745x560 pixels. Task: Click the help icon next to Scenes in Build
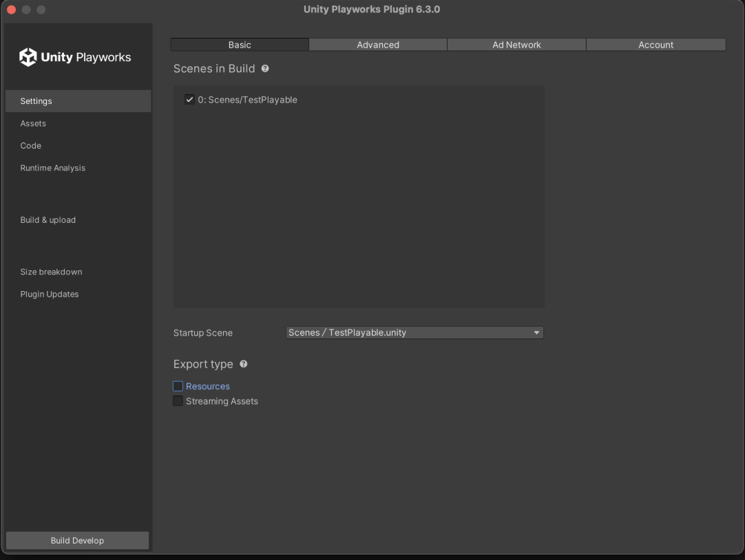265,69
